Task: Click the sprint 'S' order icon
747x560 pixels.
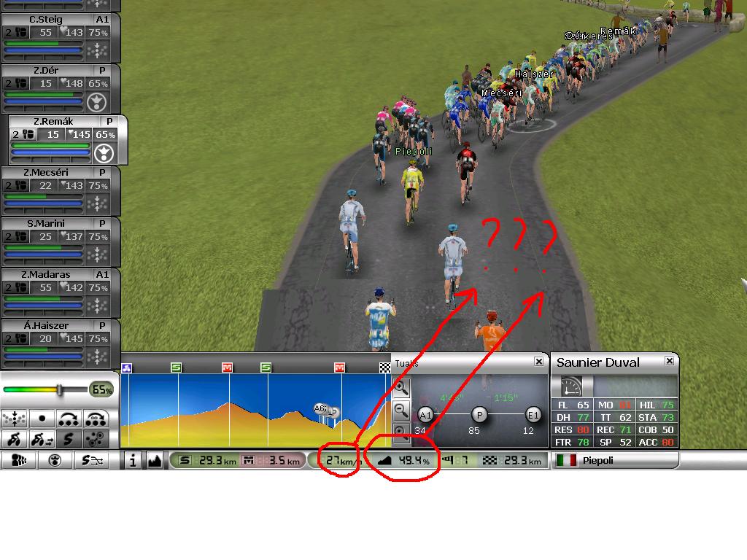Action: [68, 438]
